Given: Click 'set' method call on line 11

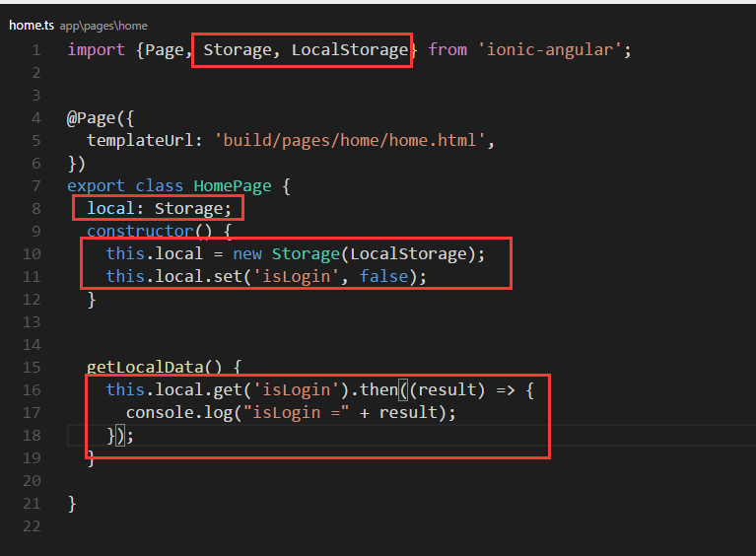Looking at the screenshot, I should tap(228, 277).
